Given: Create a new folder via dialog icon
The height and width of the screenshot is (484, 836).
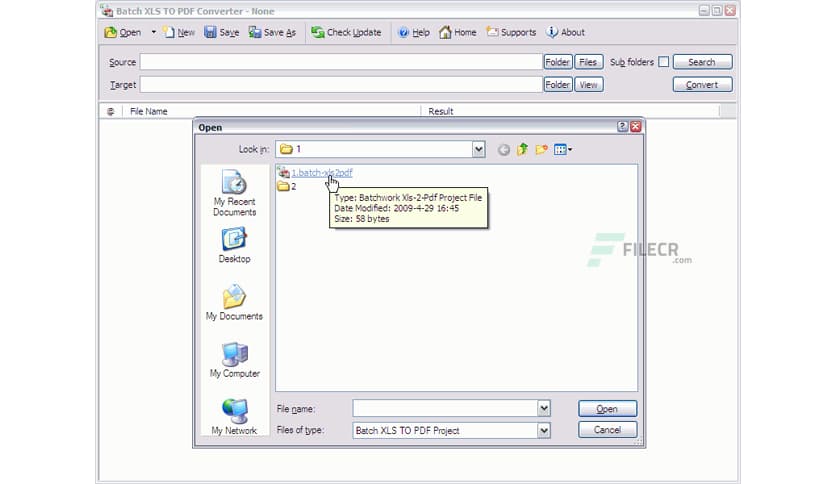Looking at the screenshot, I should pyautogui.click(x=542, y=149).
